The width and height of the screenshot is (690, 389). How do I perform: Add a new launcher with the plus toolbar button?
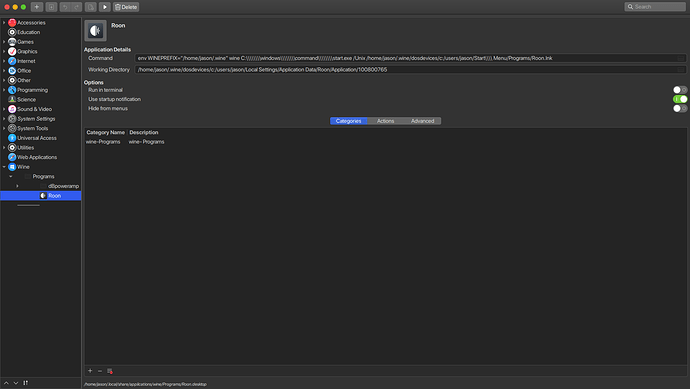pyautogui.click(x=37, y=7)
